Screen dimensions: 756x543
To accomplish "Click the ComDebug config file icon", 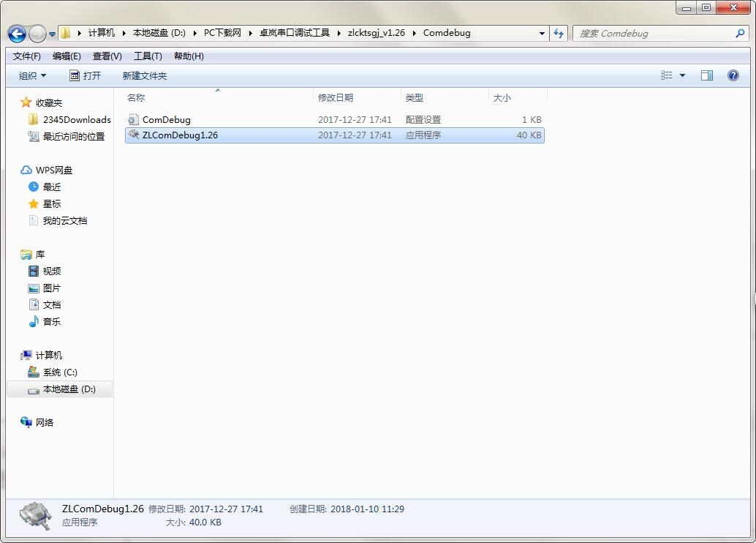I will [x=133, y=119].
